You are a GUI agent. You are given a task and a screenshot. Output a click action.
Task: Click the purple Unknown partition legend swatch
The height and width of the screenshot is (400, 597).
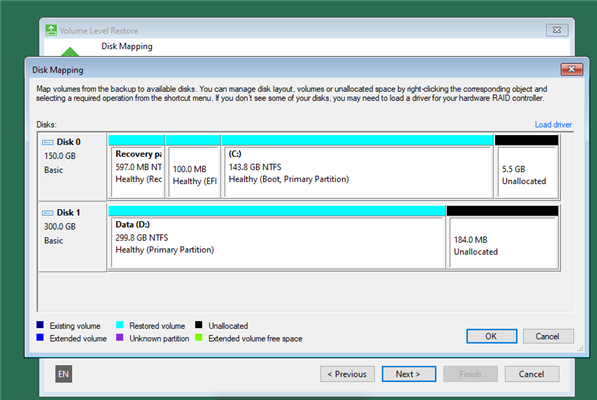coord(120,338)
